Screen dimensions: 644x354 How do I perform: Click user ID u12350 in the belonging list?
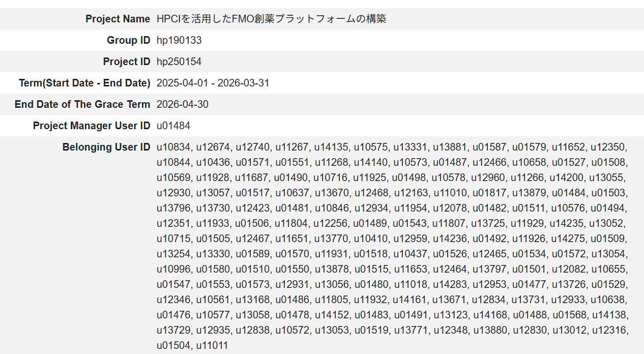click(607, 147)
